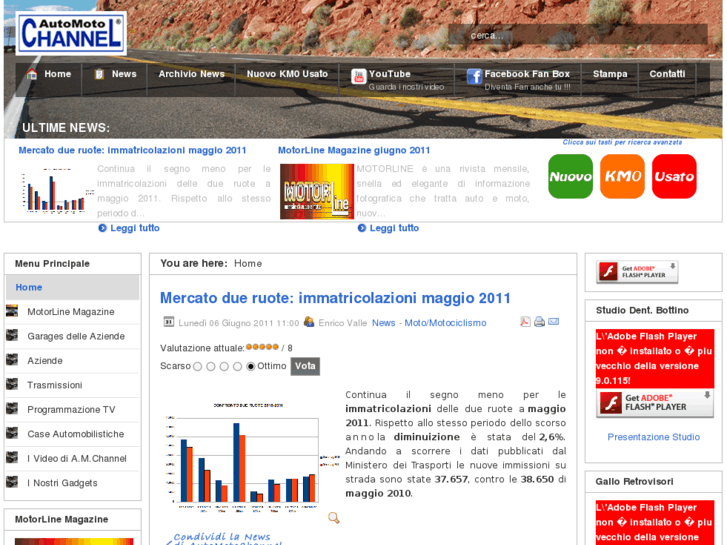Click the icon beside Aziende menu item
727x545 pixels.
click(12, 359)
